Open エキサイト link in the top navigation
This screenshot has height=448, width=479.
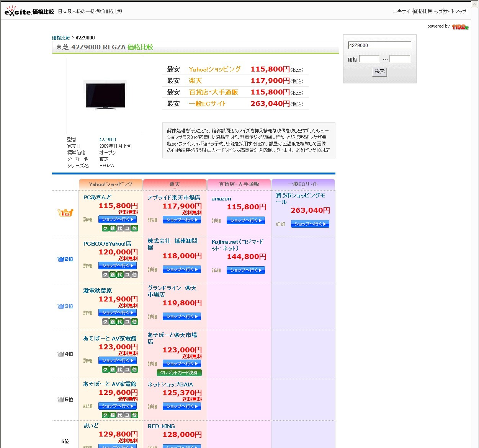(x=403, y=11)
